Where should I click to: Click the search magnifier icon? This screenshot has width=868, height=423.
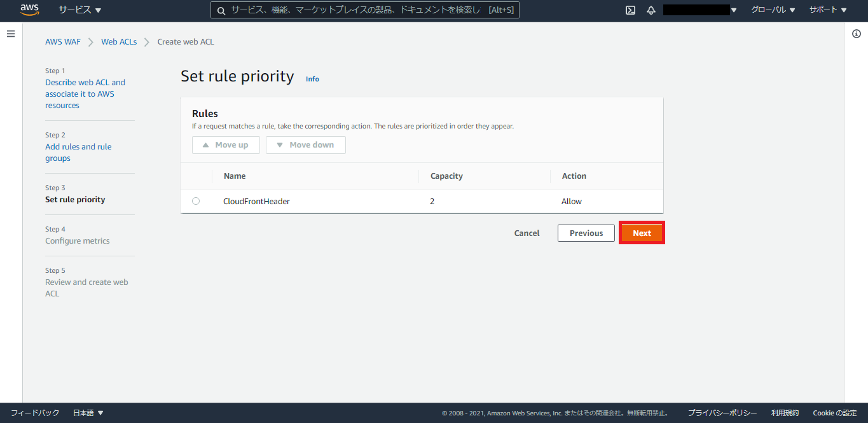(221, 10)
